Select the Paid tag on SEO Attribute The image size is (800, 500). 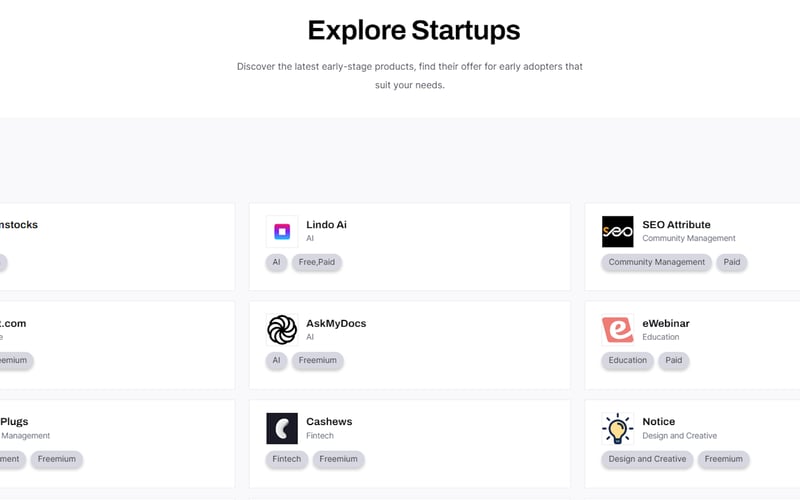point(732,262)
